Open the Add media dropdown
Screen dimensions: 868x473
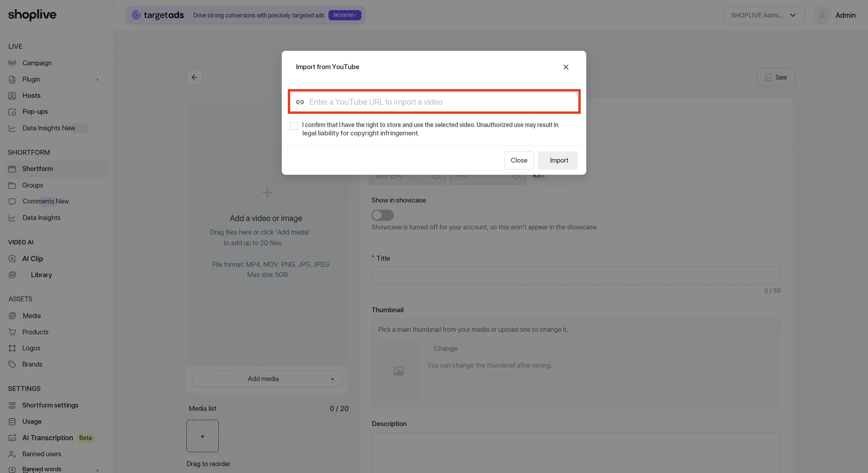(267, 379)
